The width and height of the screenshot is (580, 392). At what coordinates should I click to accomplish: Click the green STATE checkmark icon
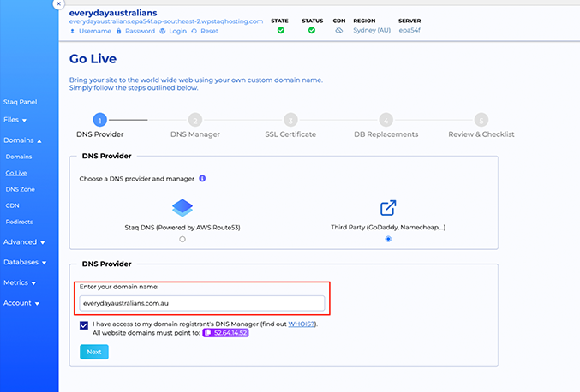coord(281,30)
